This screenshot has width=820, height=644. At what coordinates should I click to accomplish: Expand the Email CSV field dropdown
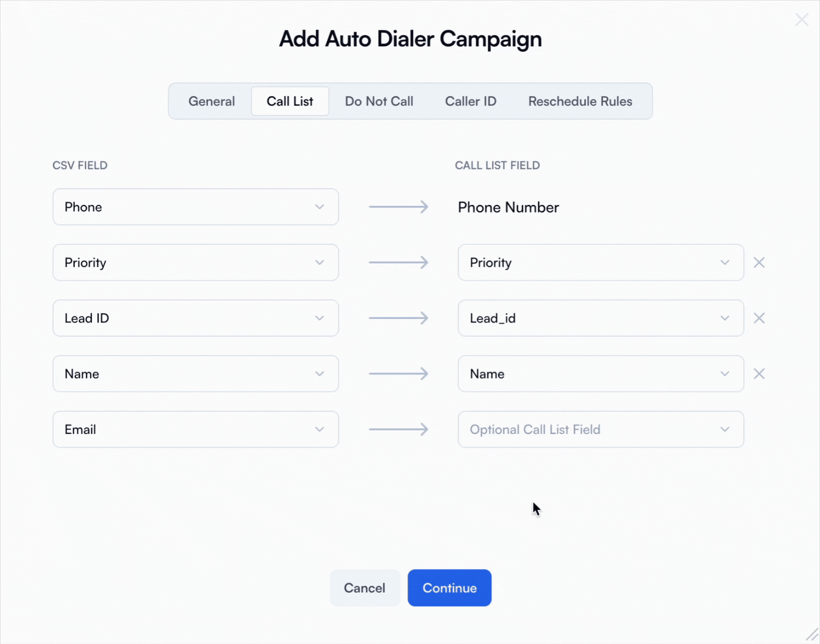[x=195, y=429]
